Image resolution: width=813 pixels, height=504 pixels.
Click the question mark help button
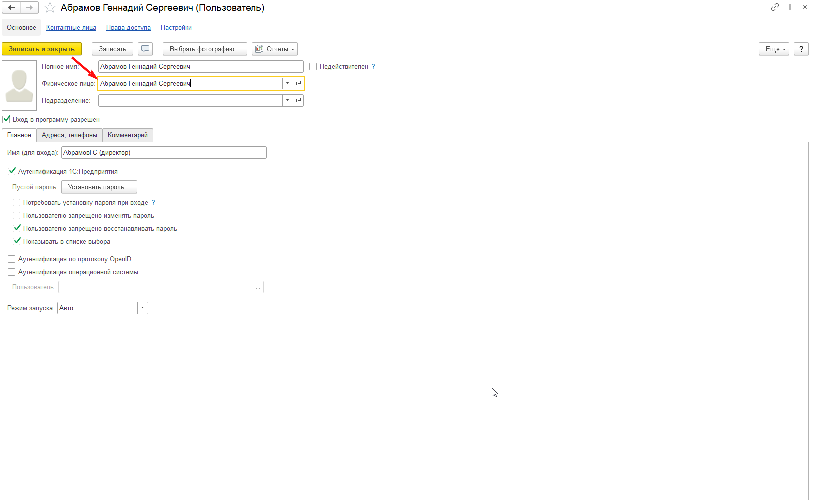click(x=801, y=49)
